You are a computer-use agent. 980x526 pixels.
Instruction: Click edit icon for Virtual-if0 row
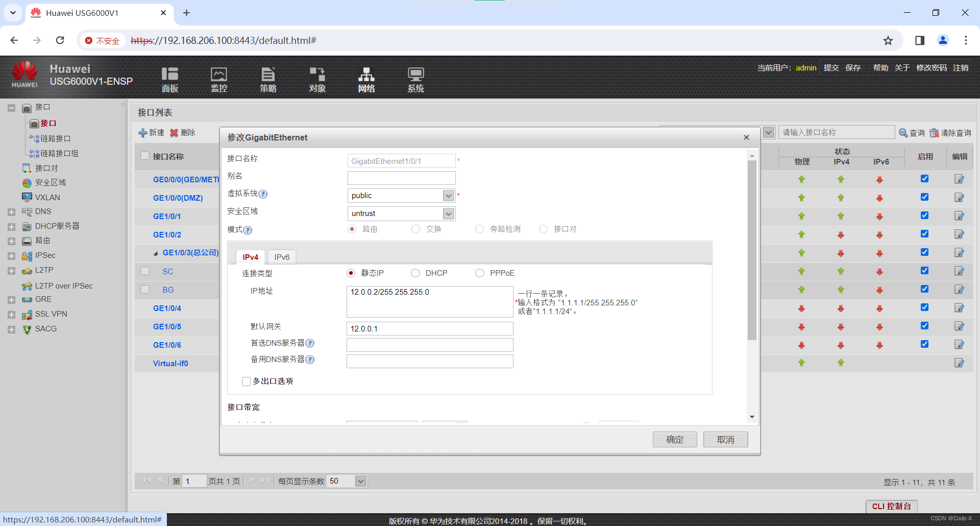(959, 363)
